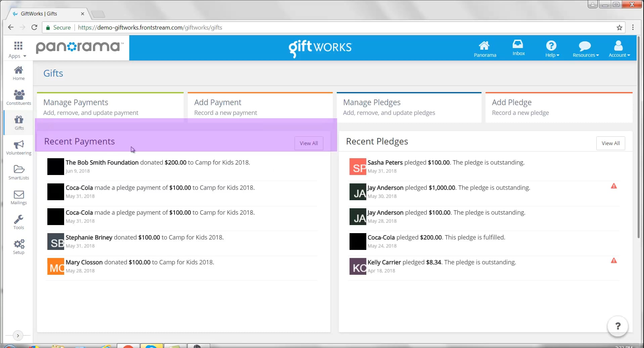
Task: Open SmartLists from the sidebar
Action: click(18, 172)
